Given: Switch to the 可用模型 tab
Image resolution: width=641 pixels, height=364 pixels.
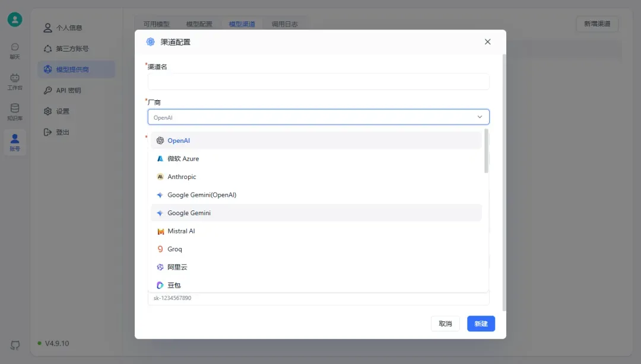Looking at the screenshot, I should pyautogui.click(x=156, y=24).
